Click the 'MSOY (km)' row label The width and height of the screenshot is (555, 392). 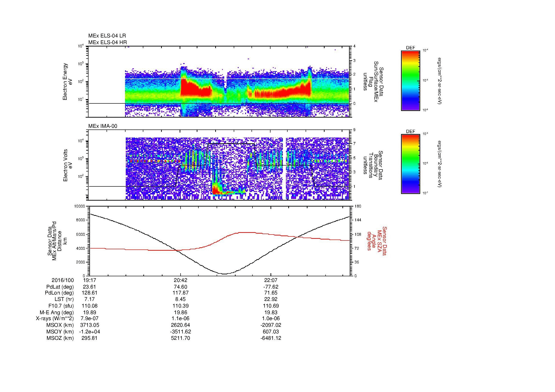(60, 332)
